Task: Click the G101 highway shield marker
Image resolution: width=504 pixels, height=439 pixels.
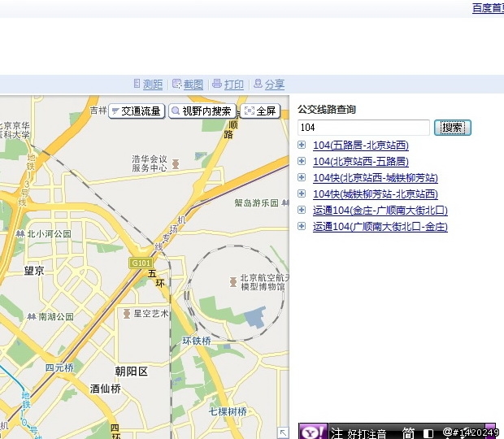Action: [x=141, y=263]
